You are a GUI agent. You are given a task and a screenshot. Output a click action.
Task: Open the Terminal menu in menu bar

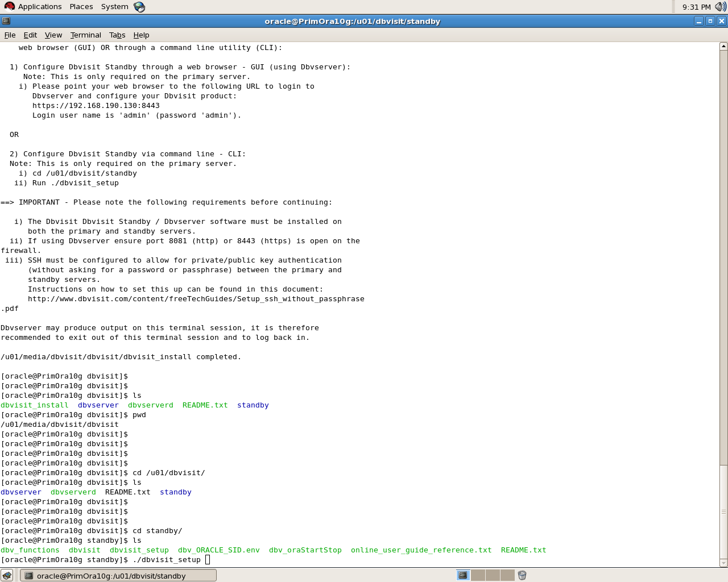pyautogui.click(x=85, y=35)
